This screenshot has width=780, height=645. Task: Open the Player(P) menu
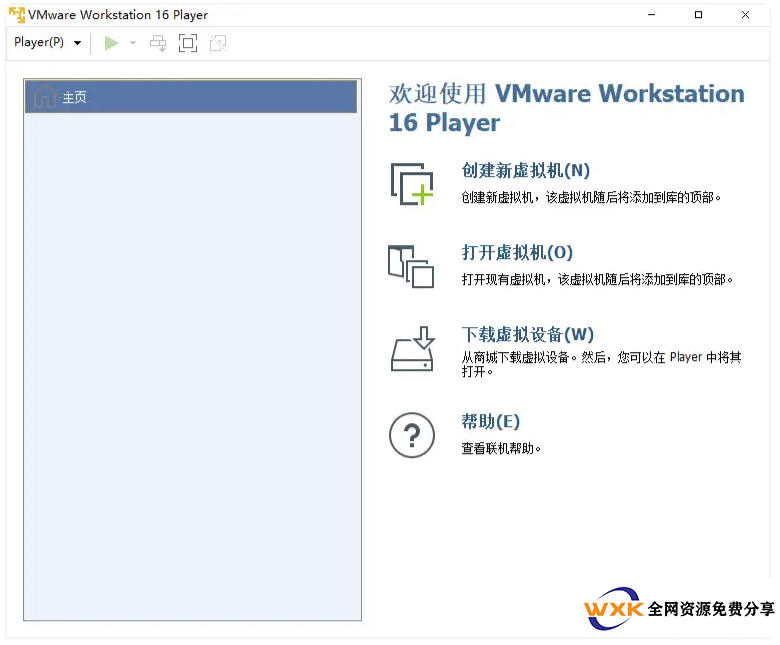[x=47, y=43]
